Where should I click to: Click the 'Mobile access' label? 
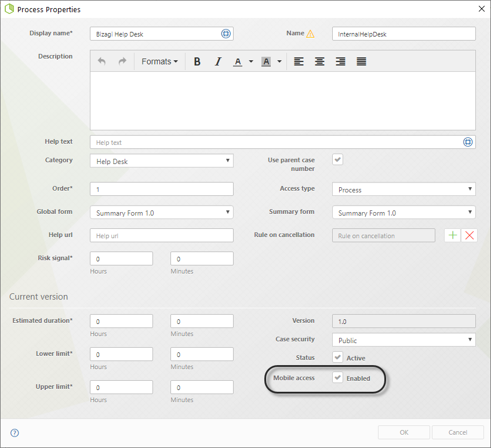294,378
